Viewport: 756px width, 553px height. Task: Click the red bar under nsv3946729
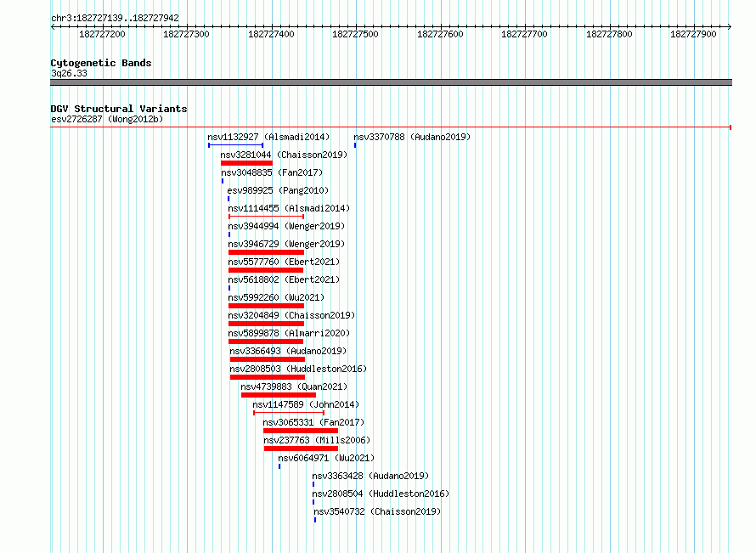coord(266,252)
